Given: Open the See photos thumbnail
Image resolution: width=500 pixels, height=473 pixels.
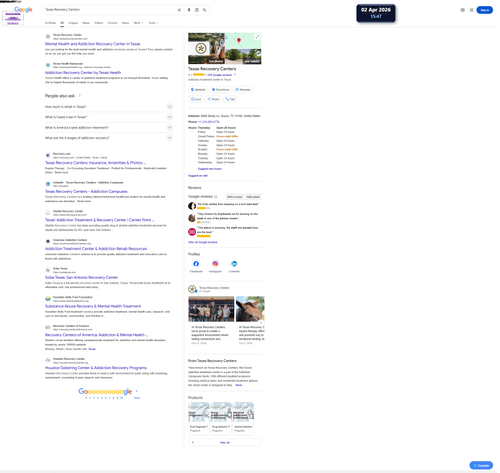Looking at the screenshot, I should (x=206, y=48).
